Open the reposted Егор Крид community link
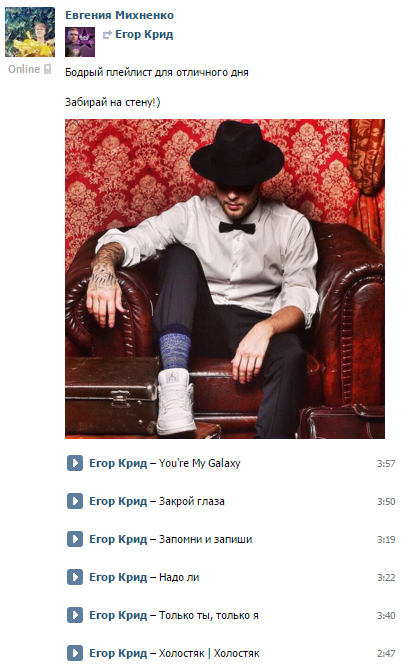The height and width of the screenshot is (669, 412). click(144, 34)
